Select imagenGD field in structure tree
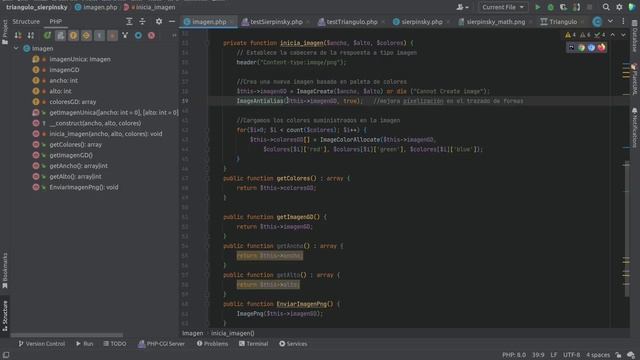This screenshot has width=640, height=360. (64, 70)
